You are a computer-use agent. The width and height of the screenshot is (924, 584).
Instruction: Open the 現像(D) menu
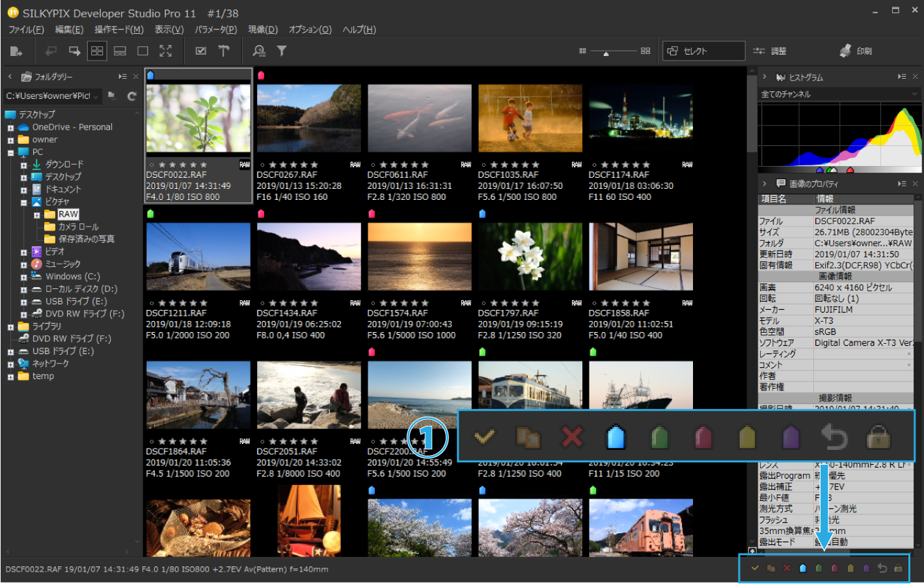(263, 29)
